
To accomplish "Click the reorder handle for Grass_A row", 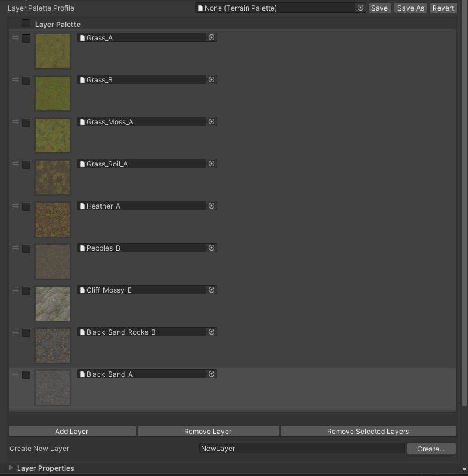I will pyautogui.click(x=15, y=37).
